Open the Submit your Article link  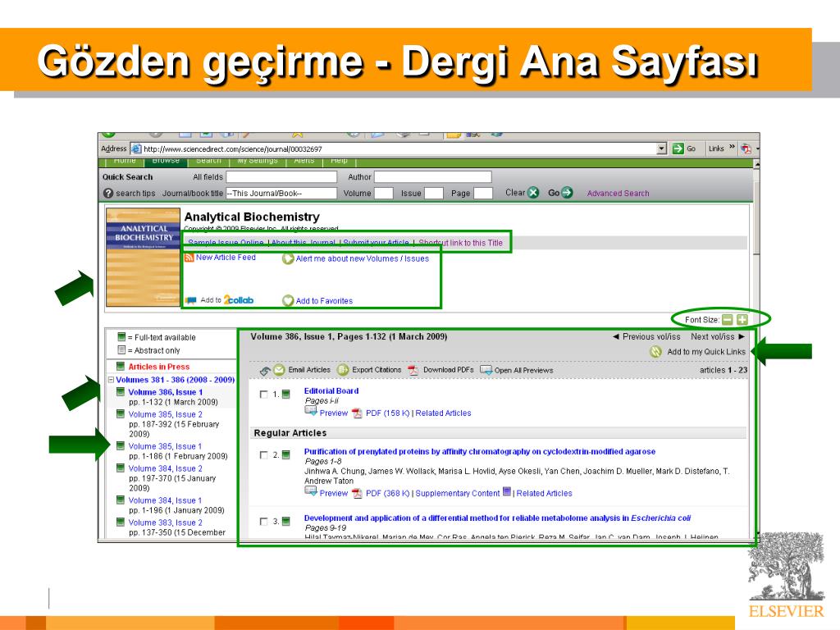(376, 243)
